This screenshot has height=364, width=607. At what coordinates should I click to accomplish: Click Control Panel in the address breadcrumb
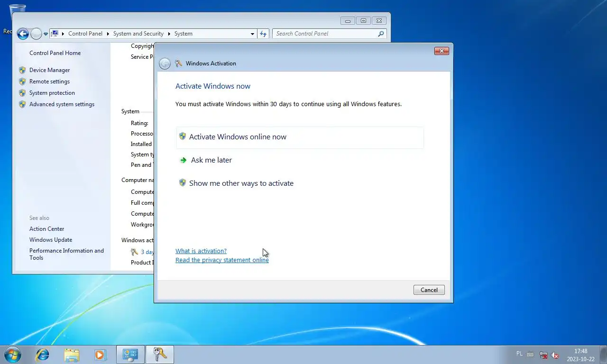click(85, 34)
